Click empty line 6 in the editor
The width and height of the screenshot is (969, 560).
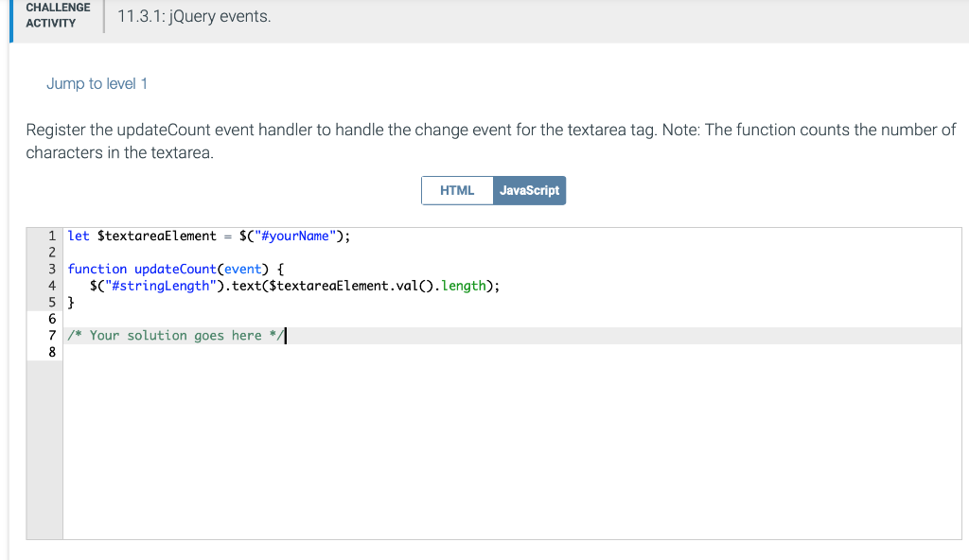(512, 319)
